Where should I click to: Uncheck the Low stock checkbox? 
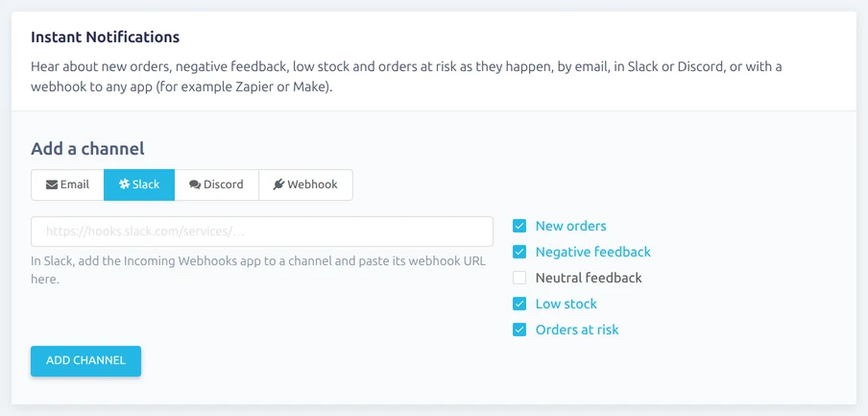[x=519, y=305]
